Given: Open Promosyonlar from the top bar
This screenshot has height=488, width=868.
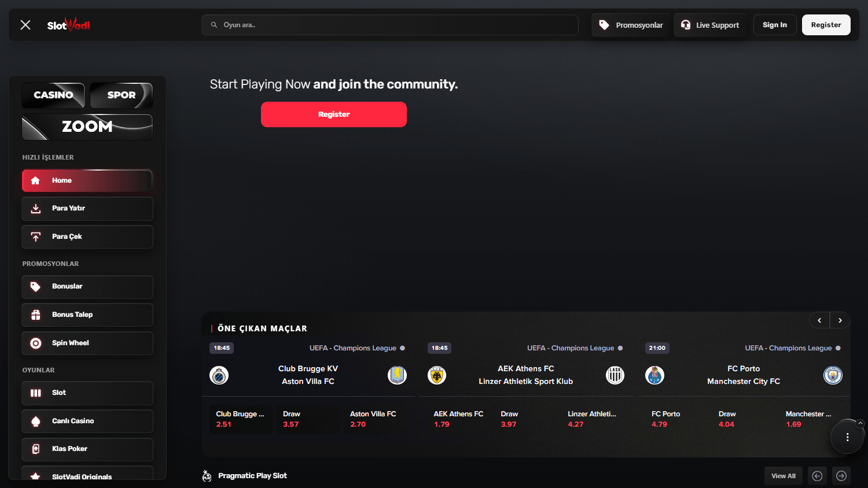Looking at the screenshot, I should 631,25.
